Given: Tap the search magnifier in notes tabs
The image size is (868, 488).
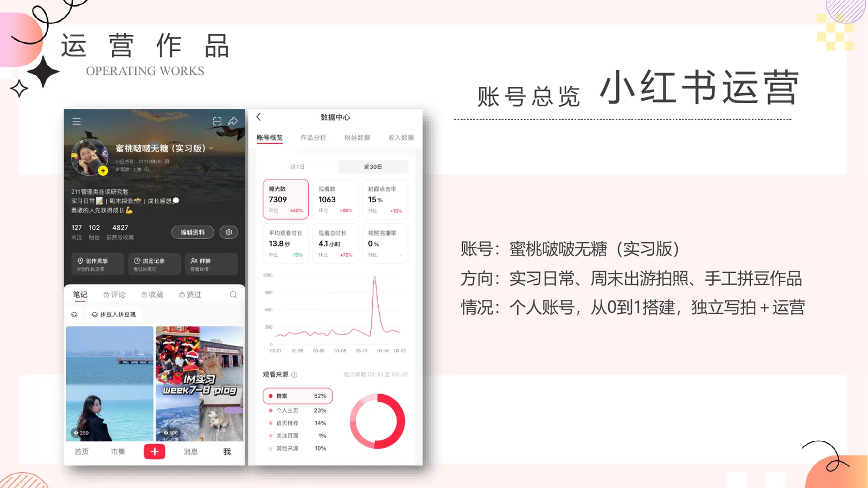Looking at the screenshot, I should (233, 294).
